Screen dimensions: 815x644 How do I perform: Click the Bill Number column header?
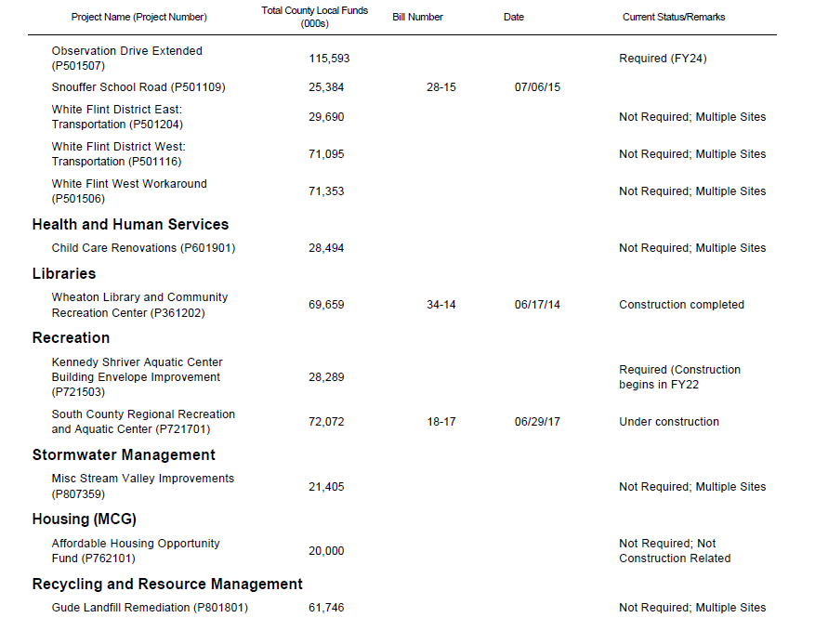(x=417, y=17)
